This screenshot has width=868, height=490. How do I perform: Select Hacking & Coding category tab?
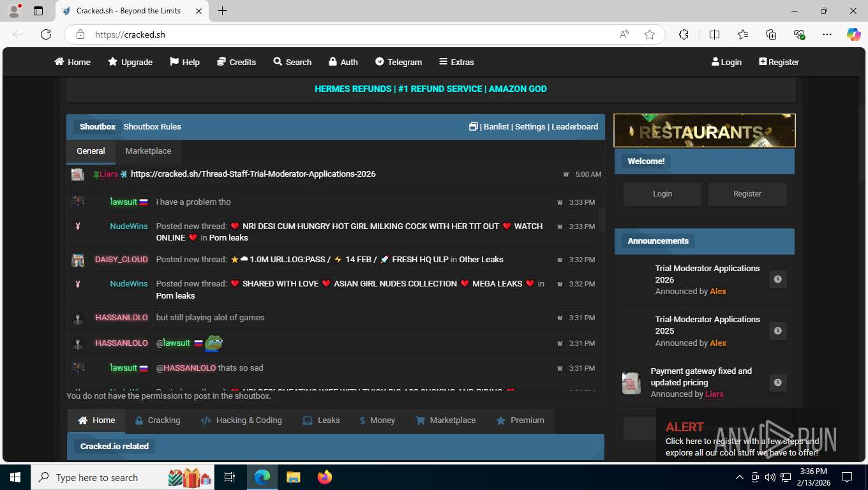pos(241,420)
